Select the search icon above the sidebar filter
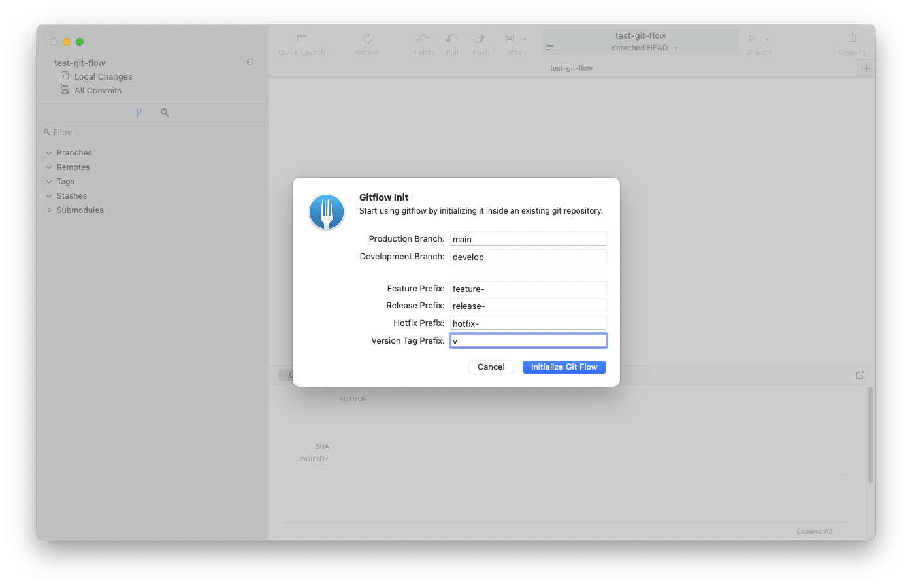The height and width of the screenshot is (588, 912). [x=164, y=112]
